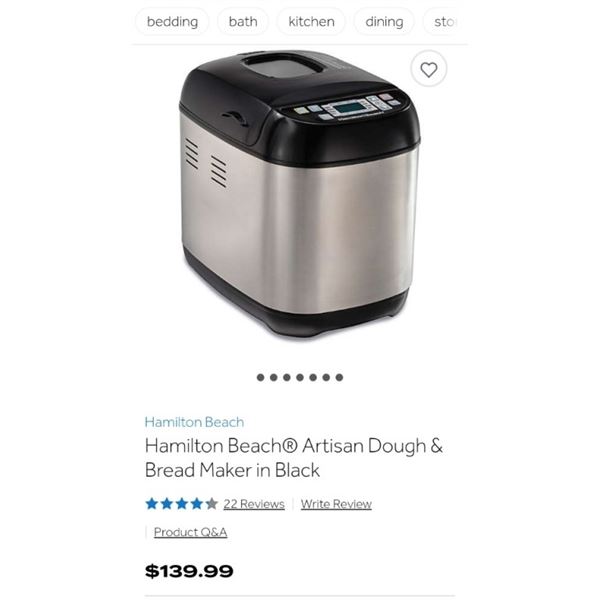Click the bread maker product image
Viewport: 600px width, 600px height.
(300, 194)
